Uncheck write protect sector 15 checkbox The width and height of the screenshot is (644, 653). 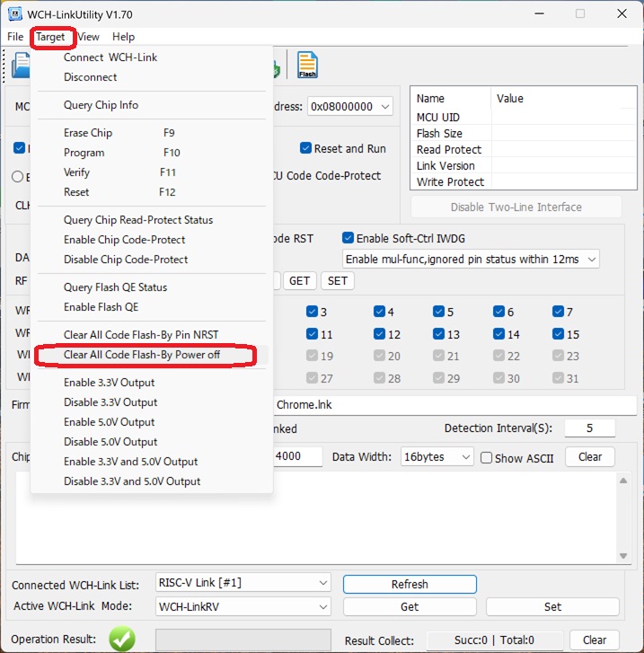(x=560, y=334)
